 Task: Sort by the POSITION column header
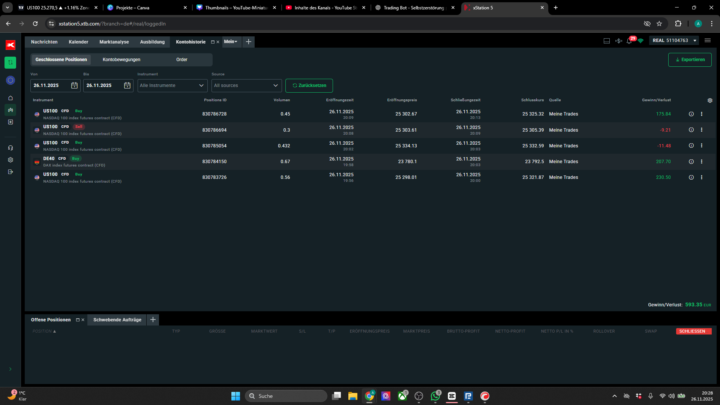click(x=44, y=331)
